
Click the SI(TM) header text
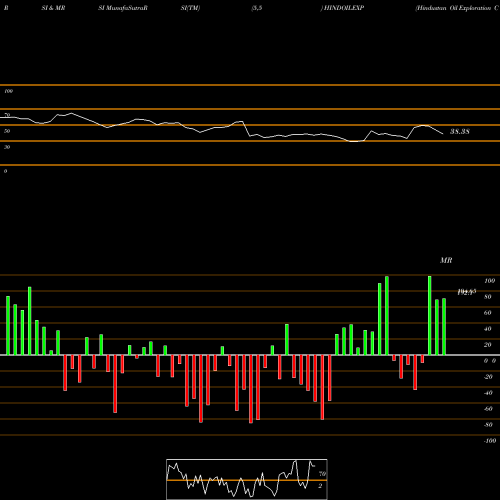pos(190,8)
